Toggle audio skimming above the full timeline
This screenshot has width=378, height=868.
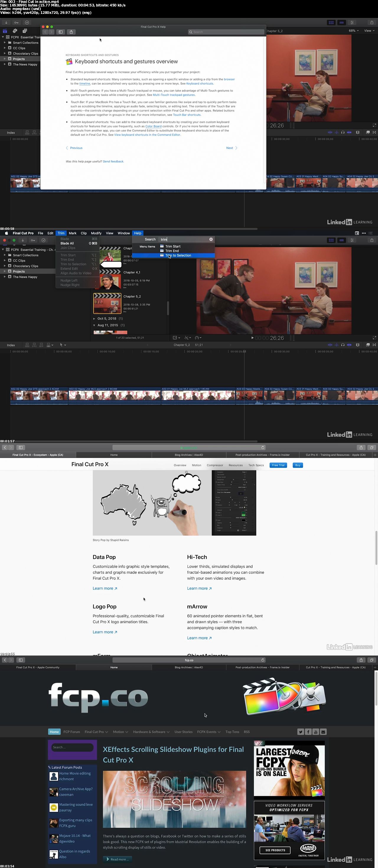coord(337,345)
